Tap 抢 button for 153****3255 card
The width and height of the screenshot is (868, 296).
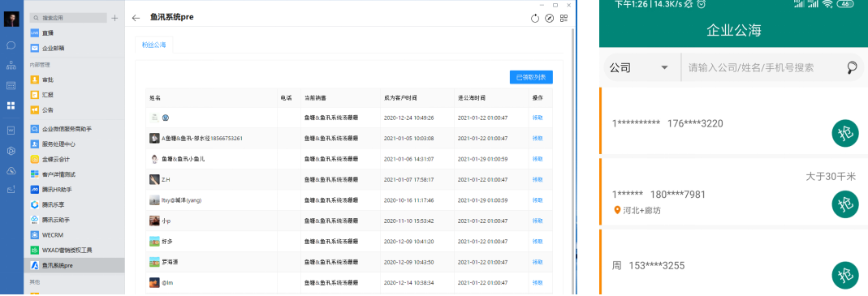click(845, 276)
